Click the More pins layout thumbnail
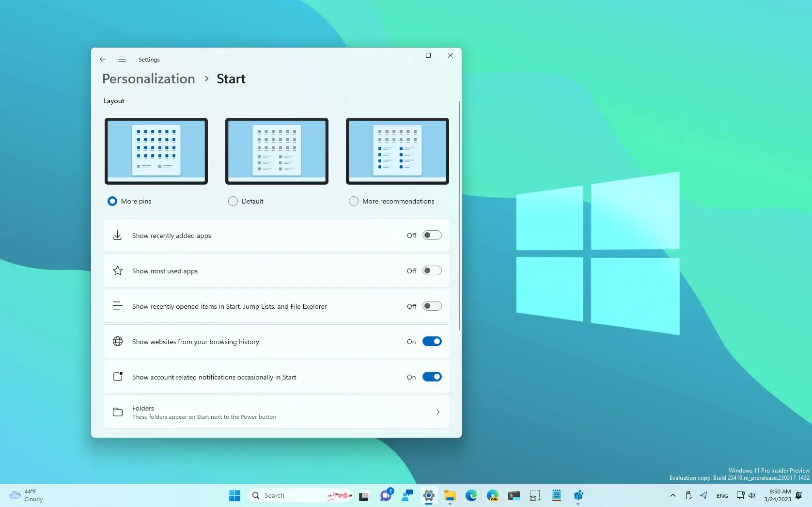Viewport: 812px width, 507px height. click(156, 151)
